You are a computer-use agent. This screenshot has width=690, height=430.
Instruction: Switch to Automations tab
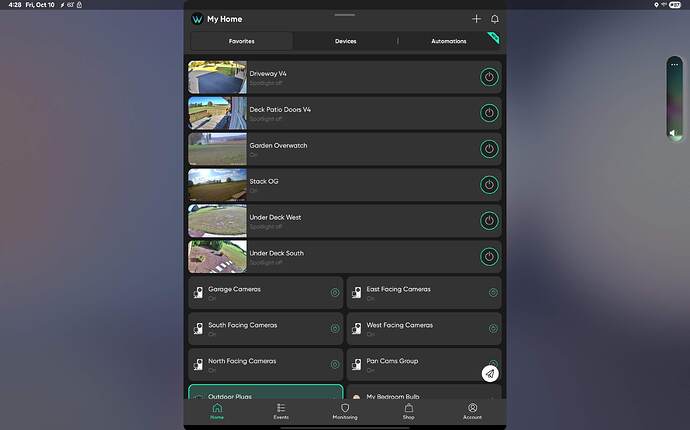(448, 41)
